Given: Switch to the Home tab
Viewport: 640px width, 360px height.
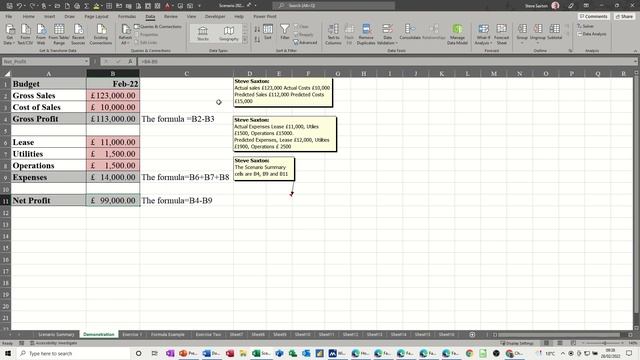Looking at the screenshot, I should pos(29,16).
